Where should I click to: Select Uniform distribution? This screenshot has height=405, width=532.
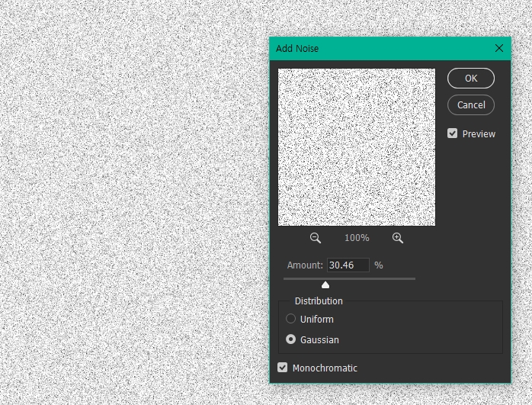point(290,319)
